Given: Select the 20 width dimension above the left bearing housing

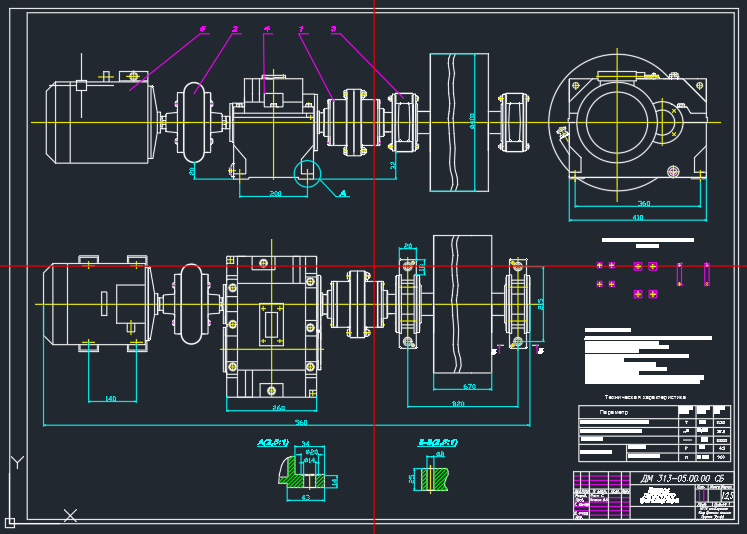Looking at the screenshot, I should click(x=408, y=246).
